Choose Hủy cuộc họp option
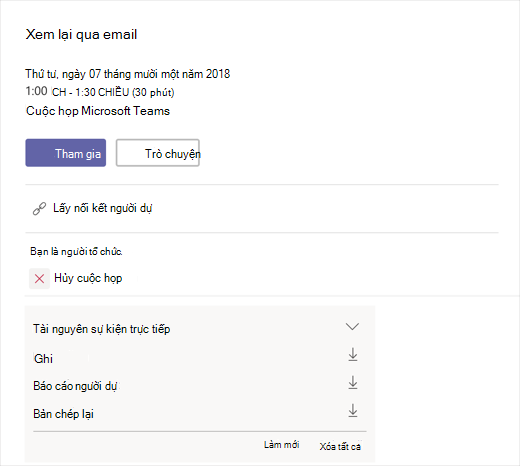 88,278
